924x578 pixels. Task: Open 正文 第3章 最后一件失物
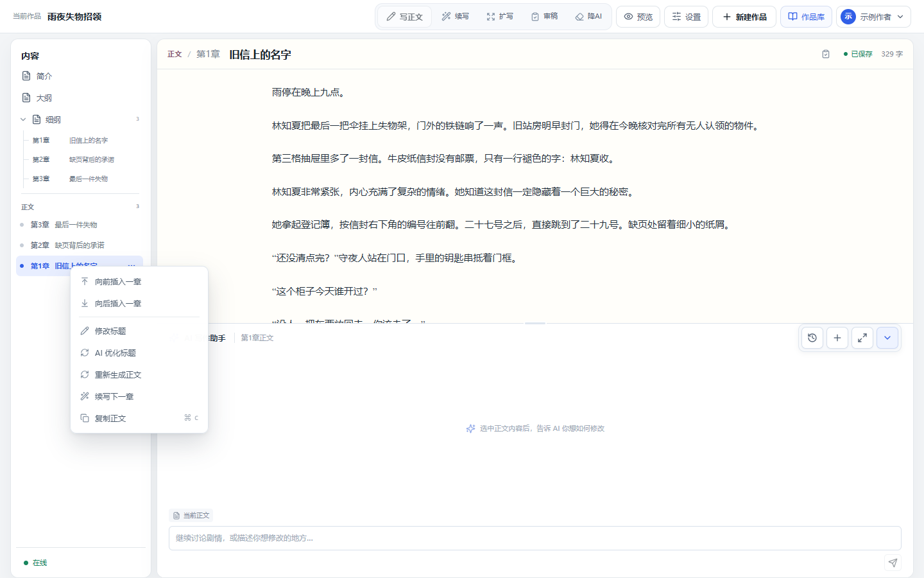pos(80,225)
